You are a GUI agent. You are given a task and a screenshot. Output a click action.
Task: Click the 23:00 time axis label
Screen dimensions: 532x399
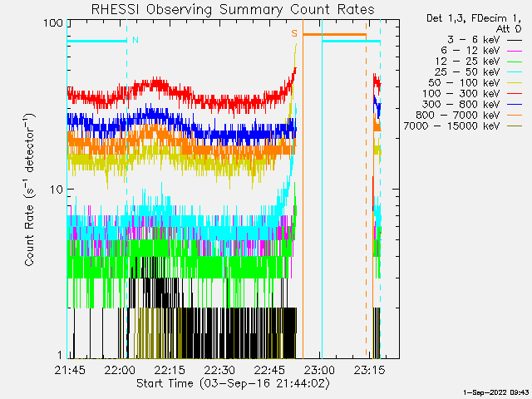pos(319,370)
